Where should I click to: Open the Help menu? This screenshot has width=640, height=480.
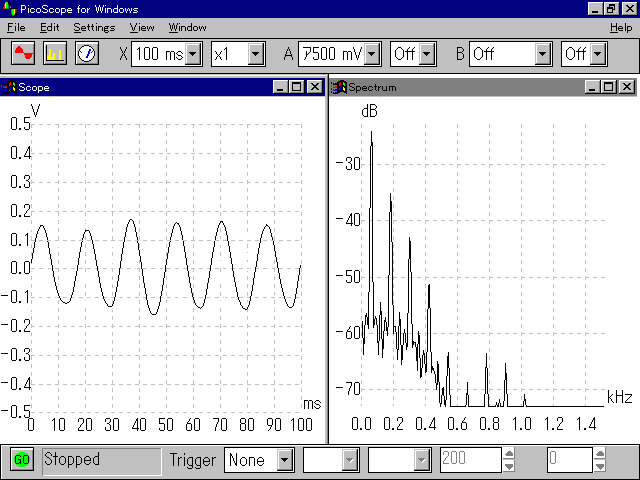click(x=620, y=27)
